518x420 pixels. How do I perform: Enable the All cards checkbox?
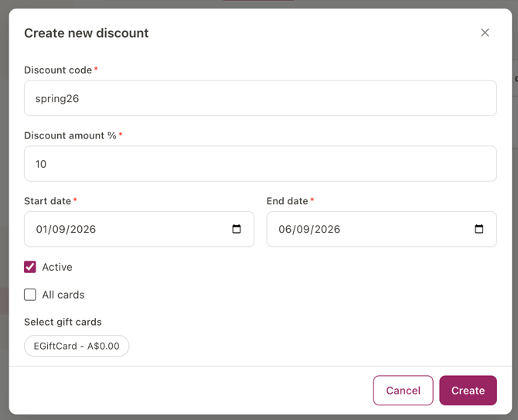[30, 295]
